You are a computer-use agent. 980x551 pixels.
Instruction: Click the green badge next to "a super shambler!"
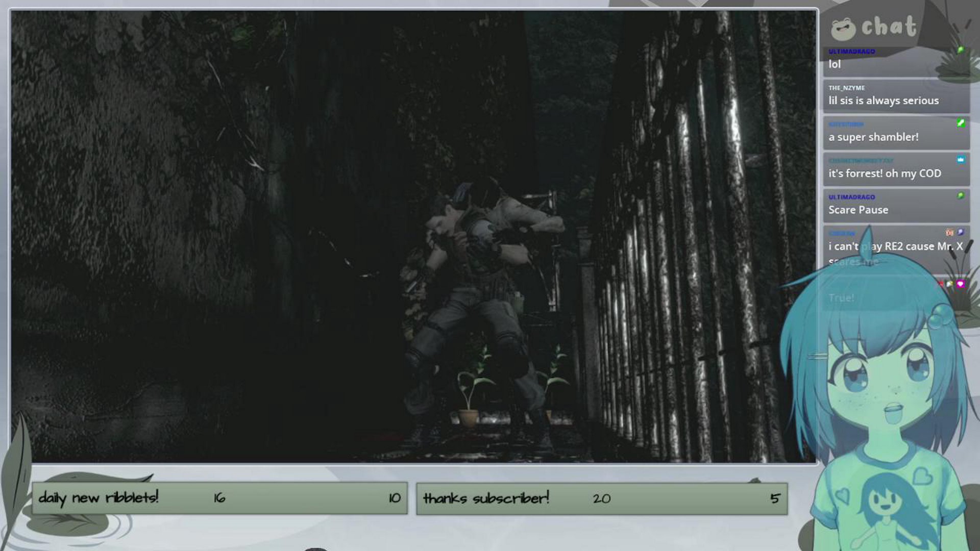tap(961, 123)
